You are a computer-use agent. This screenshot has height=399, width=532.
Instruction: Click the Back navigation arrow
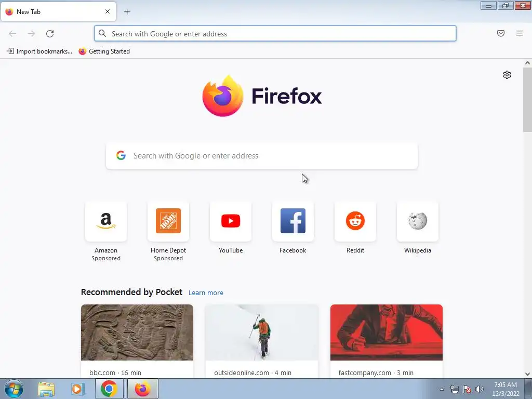click(12, 34)
